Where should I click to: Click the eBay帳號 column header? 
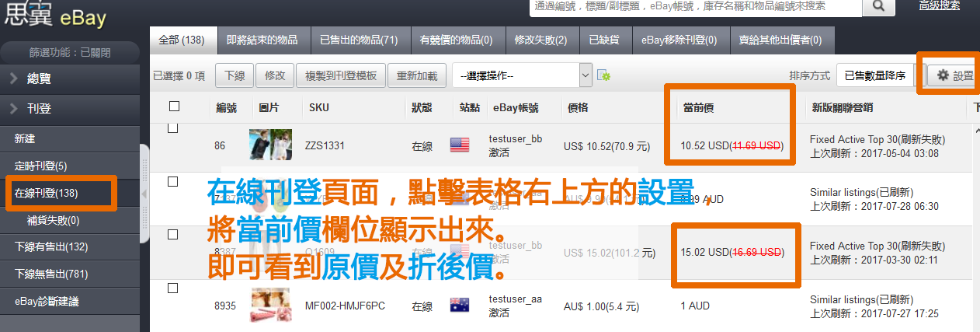pos(516,107)
